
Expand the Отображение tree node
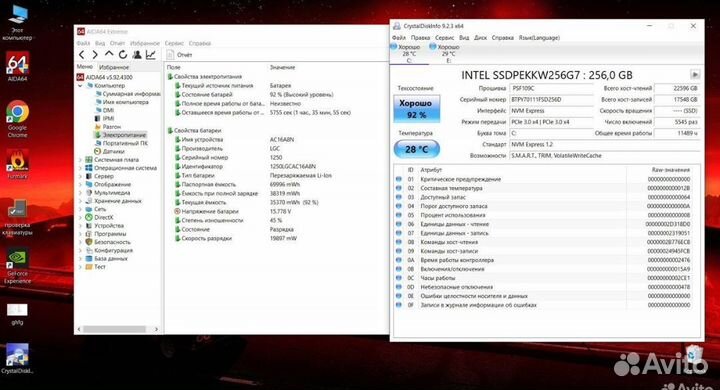click(x=80, y=185)
